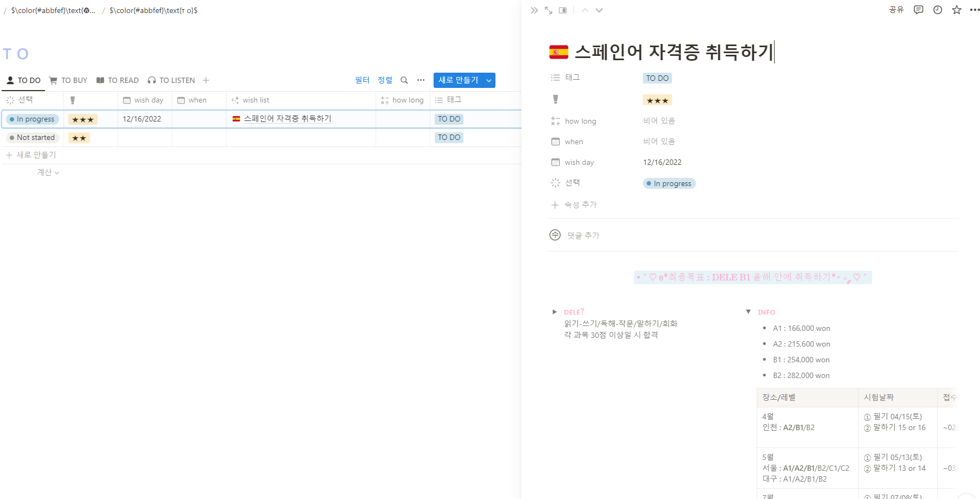980x499 pixels.
Task: View page history with clock icon
Action: [x=938, y=10]
